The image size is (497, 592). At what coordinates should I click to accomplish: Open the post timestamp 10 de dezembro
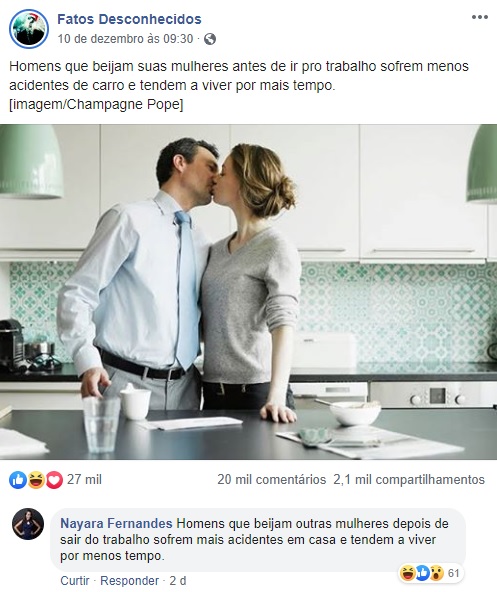tap(125, 39)
